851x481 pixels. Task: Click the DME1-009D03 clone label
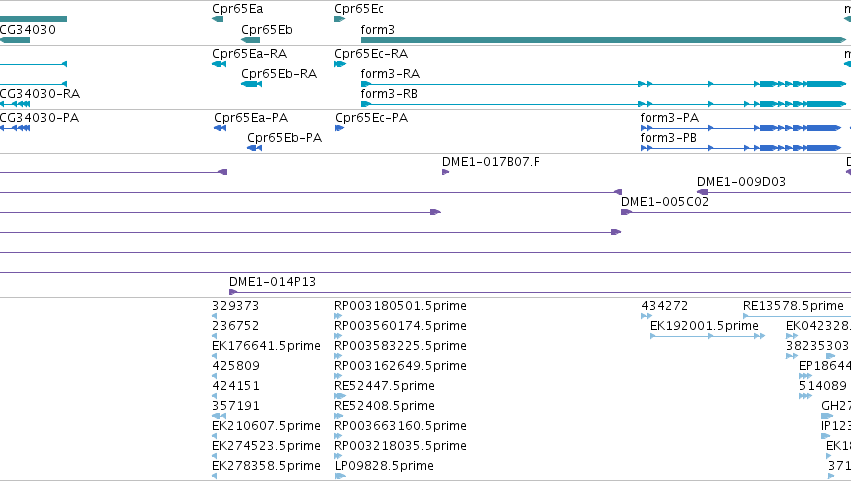point(741,182)
